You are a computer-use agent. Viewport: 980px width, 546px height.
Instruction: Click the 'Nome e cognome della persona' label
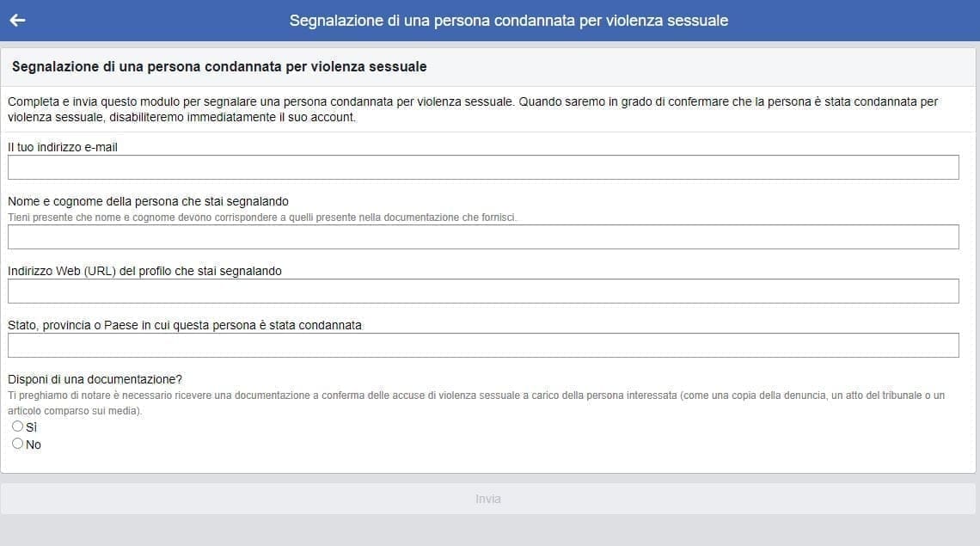click(148, 201)
